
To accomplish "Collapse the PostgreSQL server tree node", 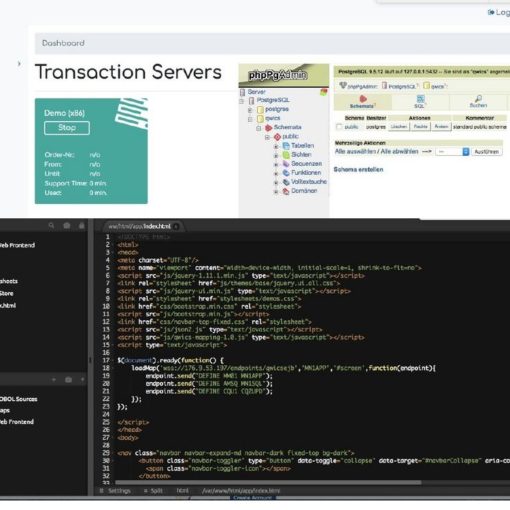I will click(x=242, y=101).
